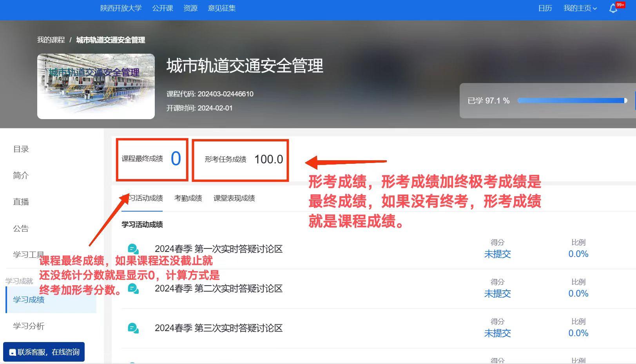Open 2024春季 第三次实时答疑讨论区
The height and width of the screenshot is (364, 636).
[219, 328]
